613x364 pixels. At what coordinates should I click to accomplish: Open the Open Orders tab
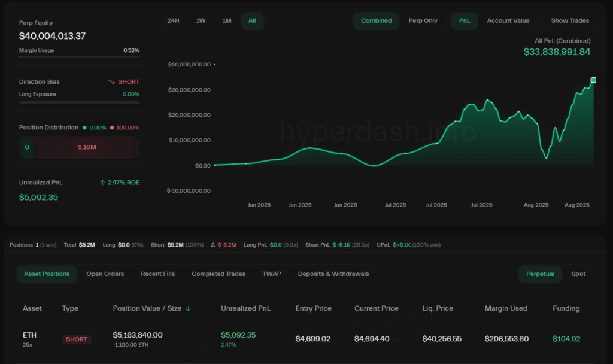click(x=105, y=274)
